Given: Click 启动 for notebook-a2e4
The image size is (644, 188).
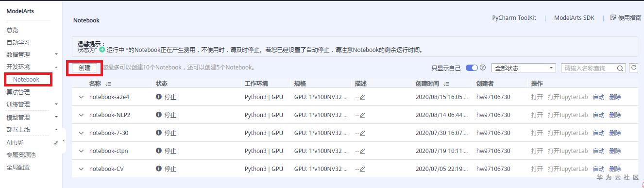Looking at the screenshot, I should tap(598, 97).
